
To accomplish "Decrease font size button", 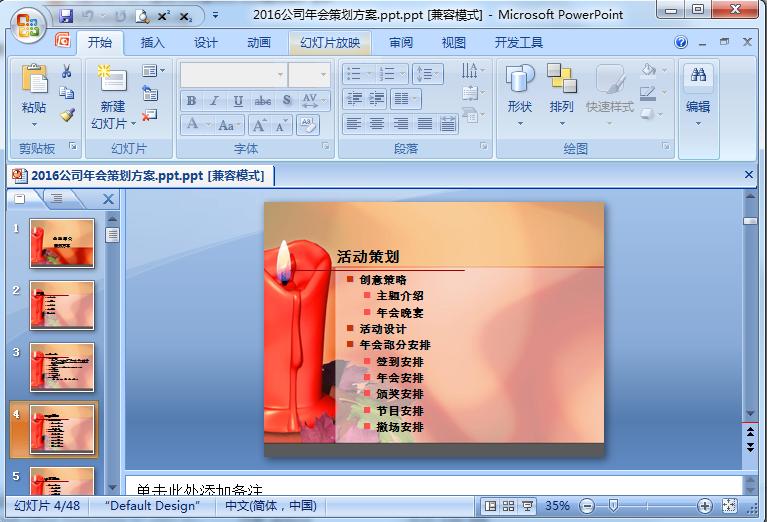I will tap(282, 124).
